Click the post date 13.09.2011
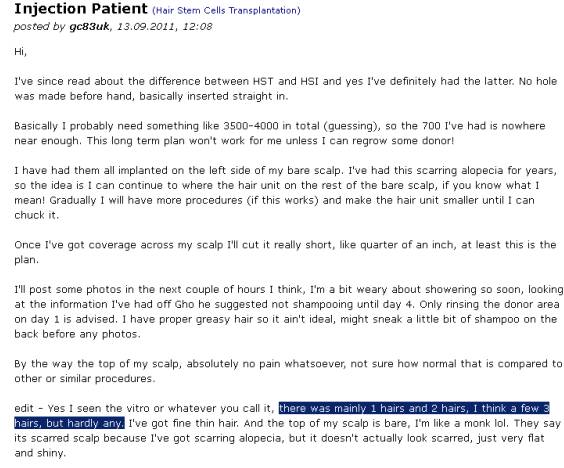This screenshot has height=468, width=564. [x=146, y=27]
